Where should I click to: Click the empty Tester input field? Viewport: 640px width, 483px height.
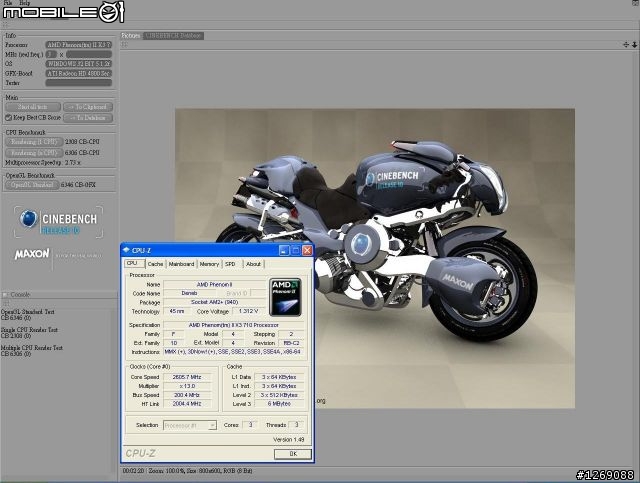tap(78, 83)
